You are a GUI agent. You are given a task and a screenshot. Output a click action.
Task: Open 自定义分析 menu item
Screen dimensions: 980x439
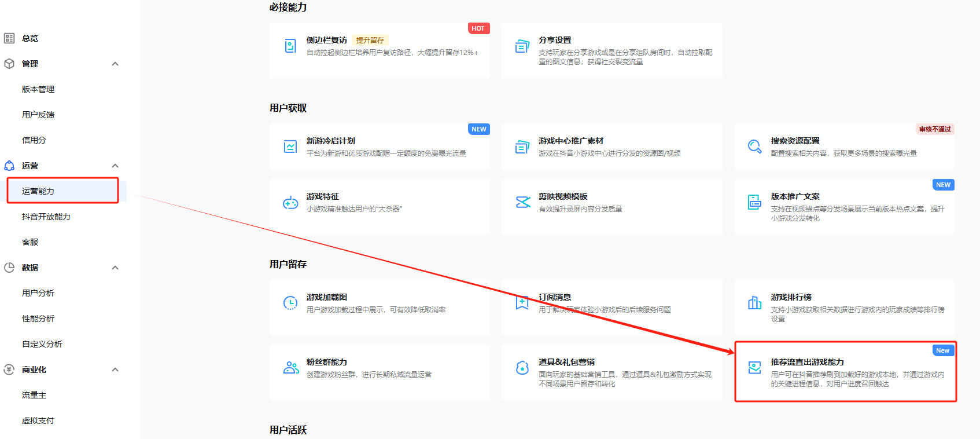coord(42,344)
